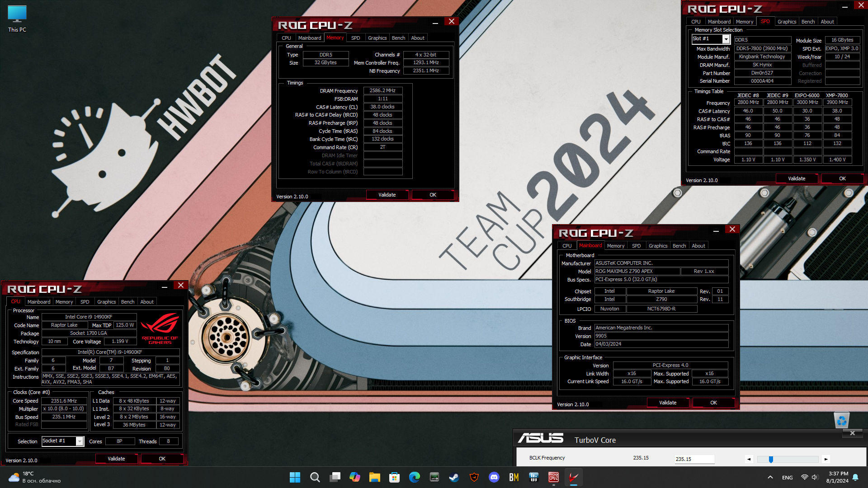Click OK in the SPD window

(x=842, y=178)
